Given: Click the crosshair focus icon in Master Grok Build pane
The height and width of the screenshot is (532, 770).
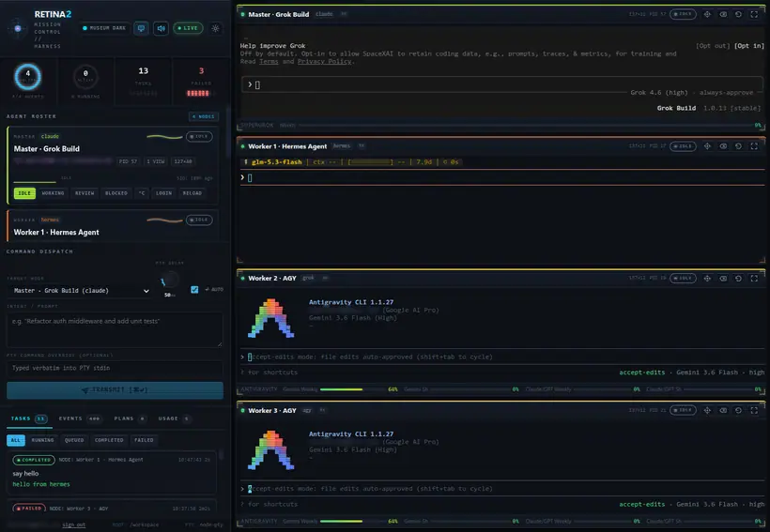Looking at the screenshot, I should (x=707, y=14).
